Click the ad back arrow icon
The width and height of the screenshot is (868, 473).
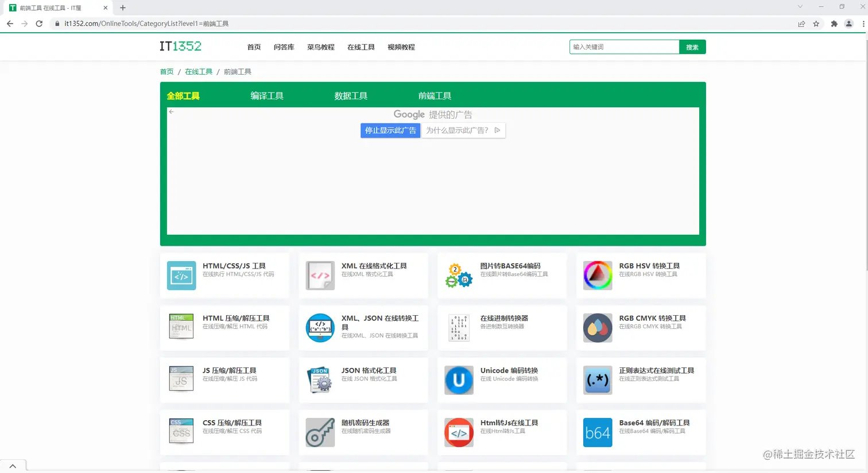click(x=171, y=112)
